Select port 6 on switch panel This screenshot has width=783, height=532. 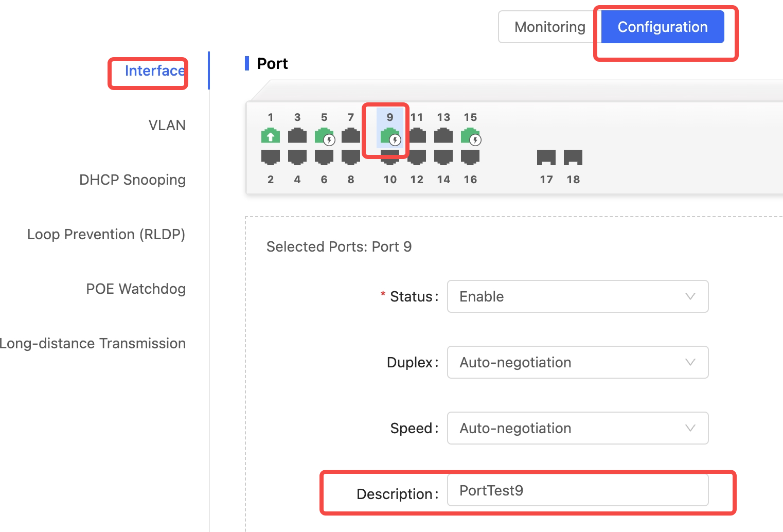point(324,157)
